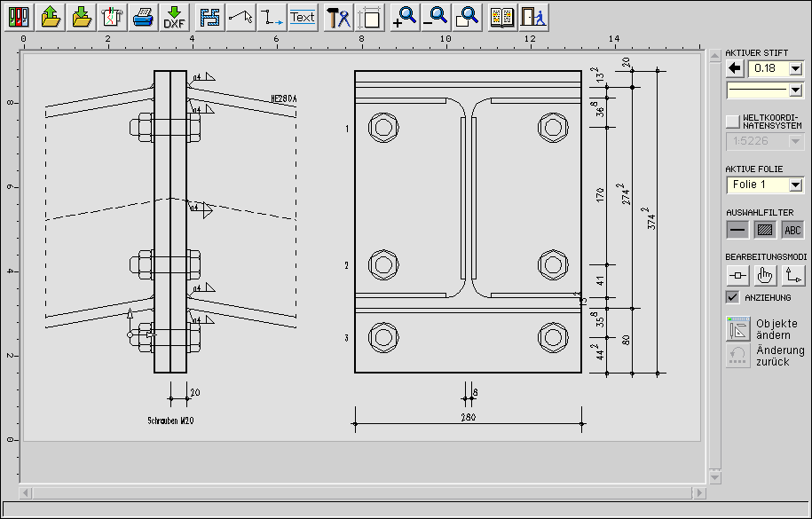Click the horizontal scrollbar track
This screenshot has width=812, height=519.
[x=355, y=491]
